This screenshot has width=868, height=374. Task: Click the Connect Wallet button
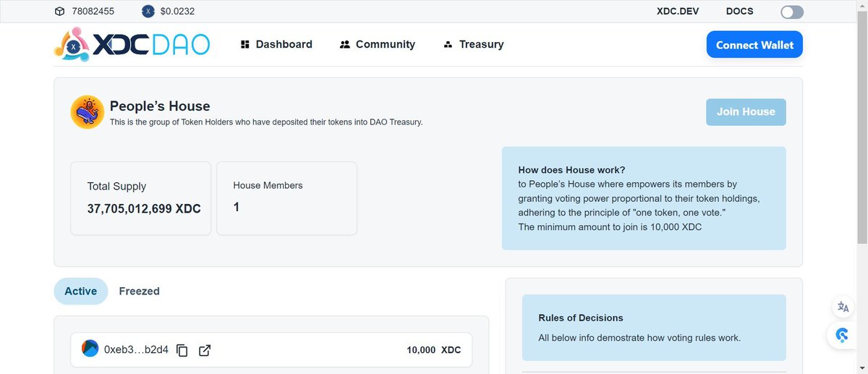(x=754, y=45)
